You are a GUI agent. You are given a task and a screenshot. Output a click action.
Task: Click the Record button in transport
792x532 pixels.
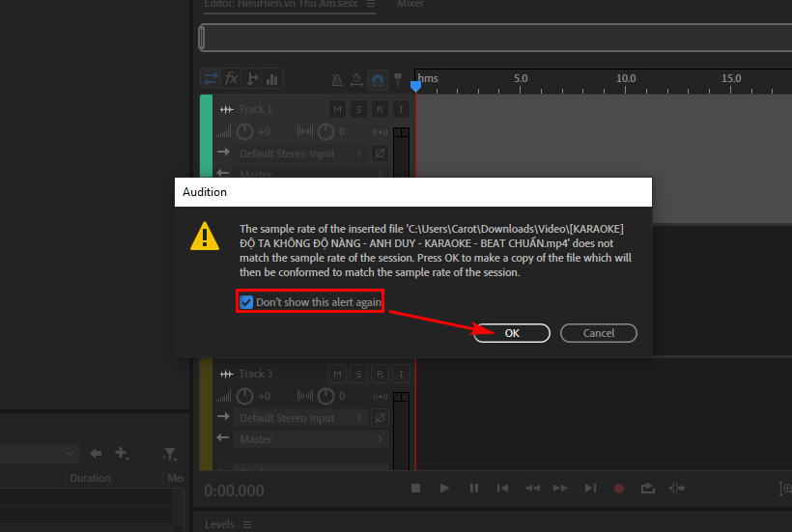click(x=619, y=489)
